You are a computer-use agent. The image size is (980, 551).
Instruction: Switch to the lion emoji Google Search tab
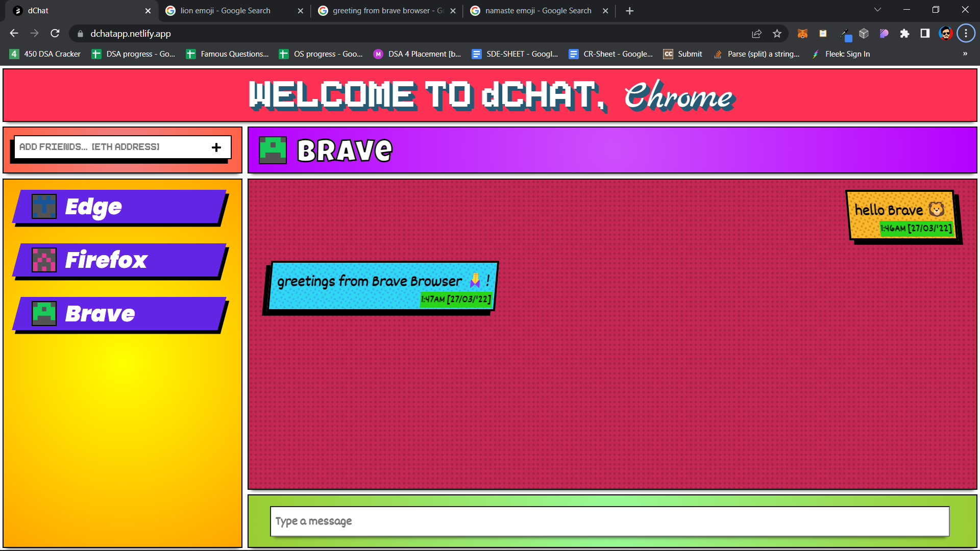[225, 11]
